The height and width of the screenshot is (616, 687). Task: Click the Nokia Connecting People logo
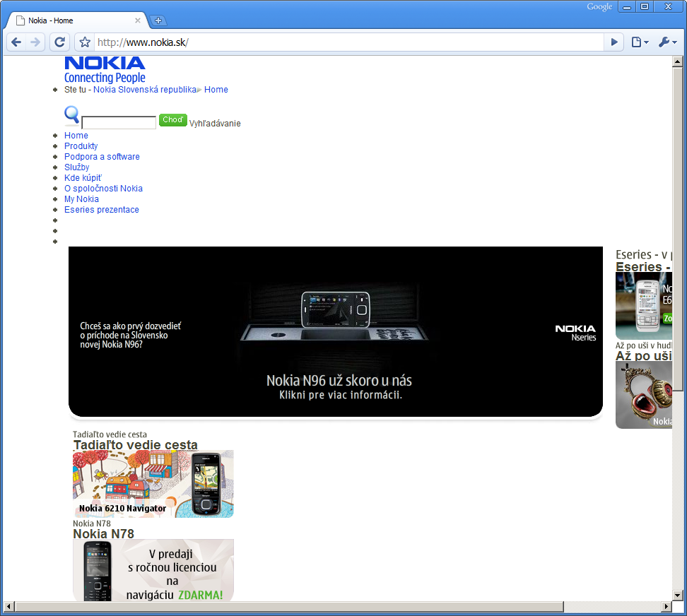point(105,70)
